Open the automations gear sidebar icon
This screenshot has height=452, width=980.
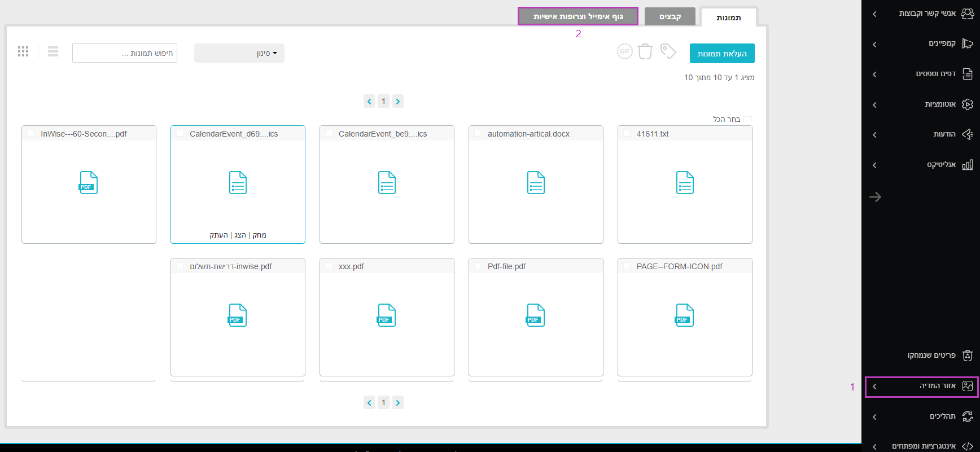pyautogui.click(x=967, y=104)
